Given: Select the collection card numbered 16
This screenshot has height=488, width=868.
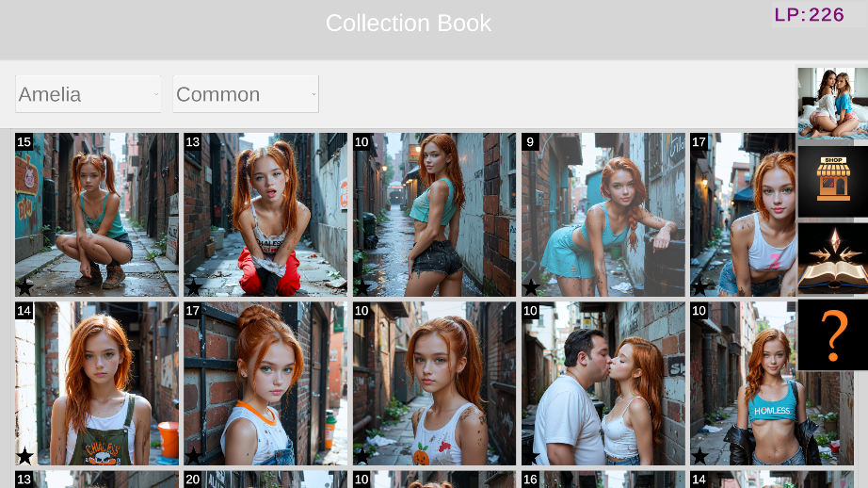Looking at the screenshot, I should click(x=603, y=480).
